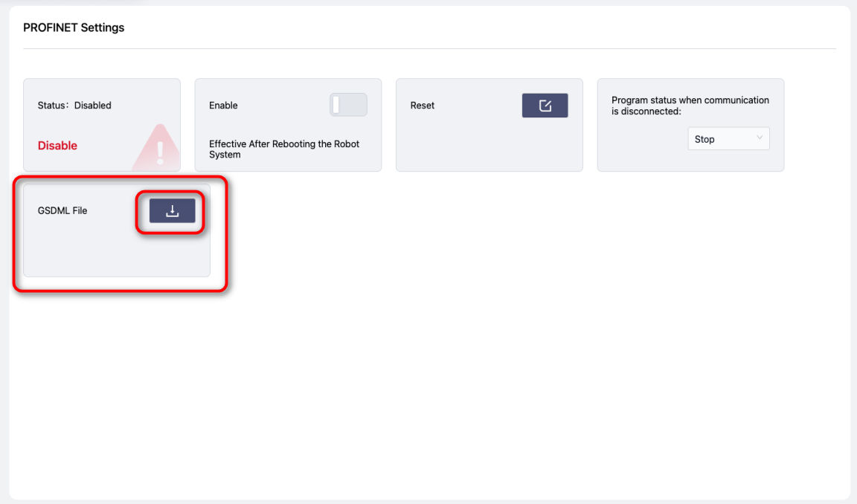Select the Status: Disabled label
This screenshot has width=857, height=504.
tap(74, 106)
